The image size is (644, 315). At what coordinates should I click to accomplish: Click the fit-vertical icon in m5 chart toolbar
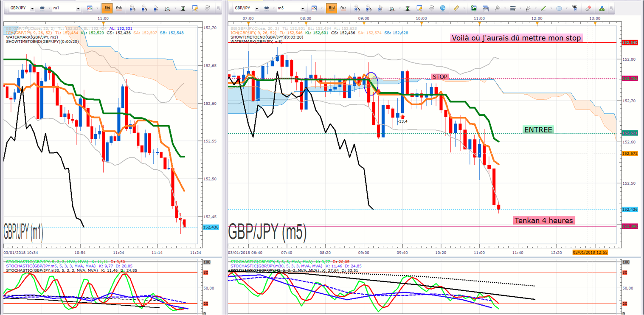click(x=408, y=8)
